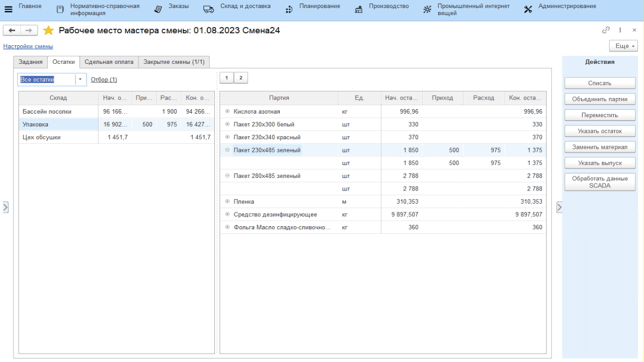Click the Списать button
The image size is (644, 362).
pos(600,83)
